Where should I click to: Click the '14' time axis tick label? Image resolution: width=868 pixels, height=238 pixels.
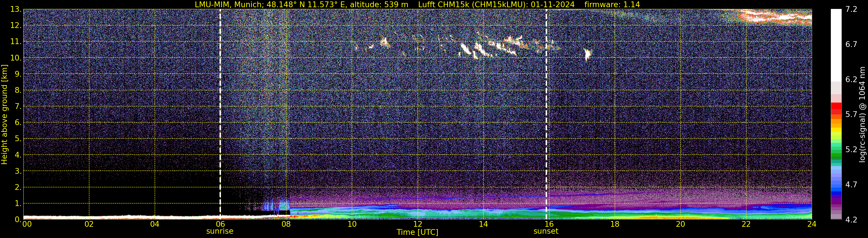tap(483, 224)
